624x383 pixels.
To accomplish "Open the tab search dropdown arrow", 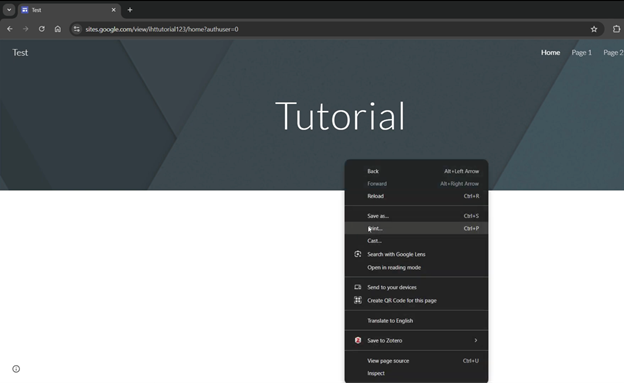I will click(x=9, y=10).
